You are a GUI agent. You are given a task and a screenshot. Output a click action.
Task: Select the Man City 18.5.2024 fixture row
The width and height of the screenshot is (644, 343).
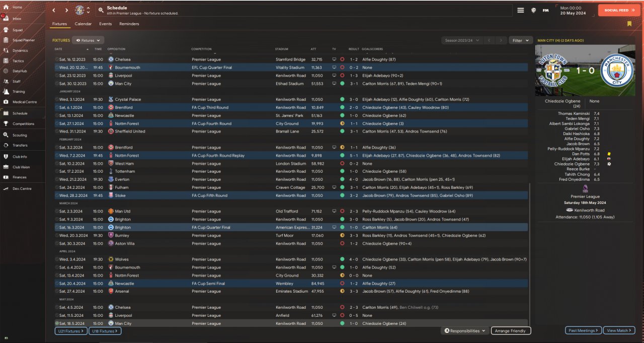(291, 323)
